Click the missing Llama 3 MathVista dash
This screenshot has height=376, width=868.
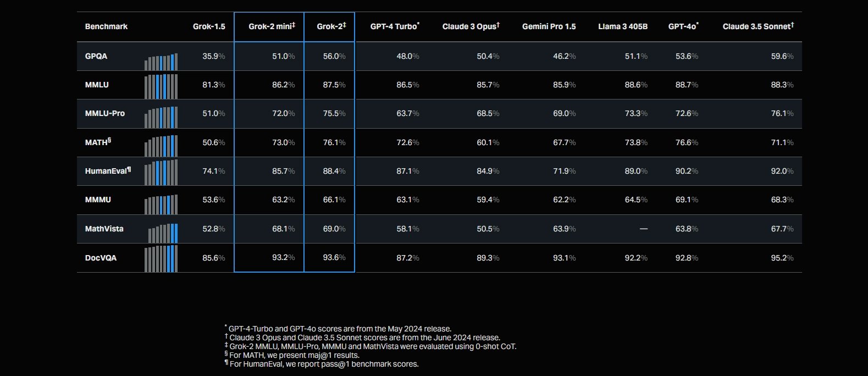(643, 229)
